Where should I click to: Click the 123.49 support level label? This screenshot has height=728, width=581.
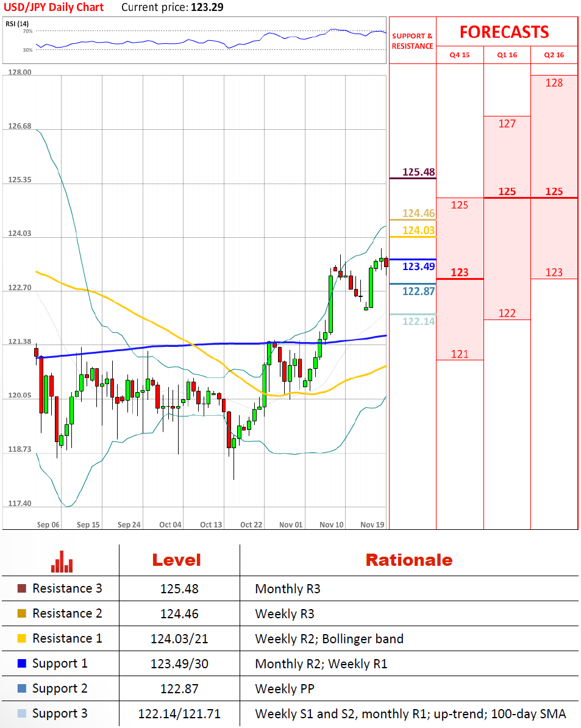(x=419, y=266)
